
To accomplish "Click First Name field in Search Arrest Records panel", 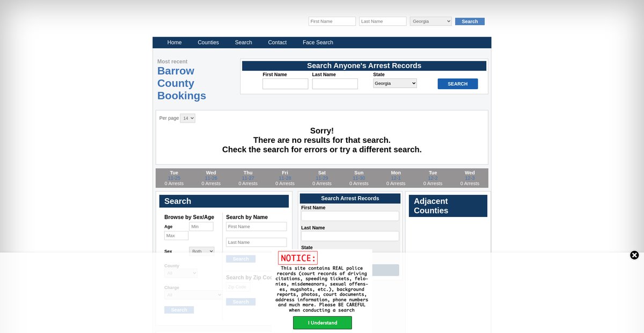I will [x=350, y=216].
